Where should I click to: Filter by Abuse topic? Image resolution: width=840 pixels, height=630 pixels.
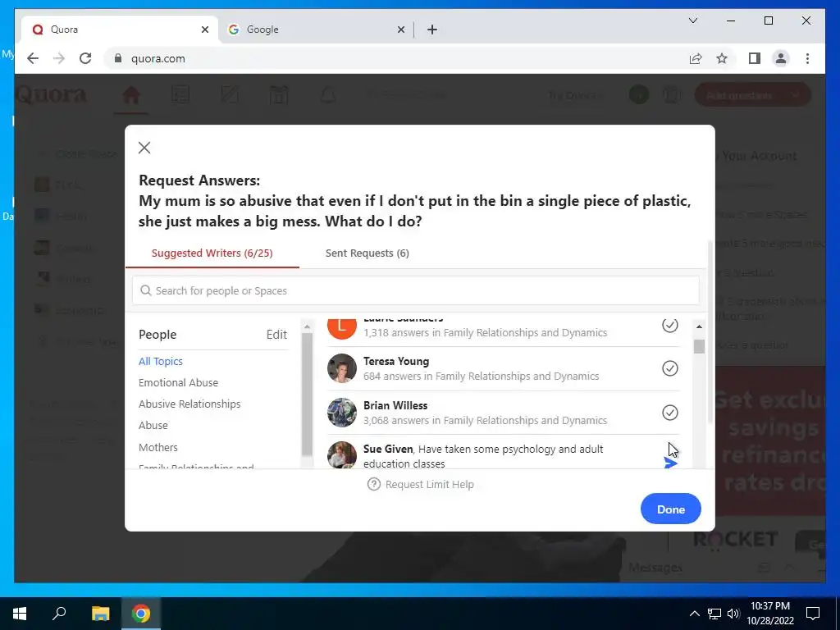153,426
